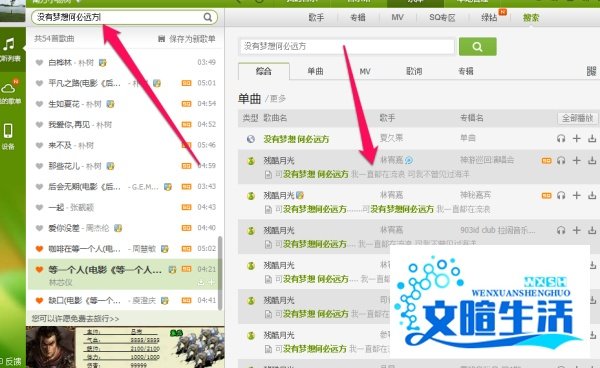Unfavorite 缺口 via its orange heart

click(39, 300)
